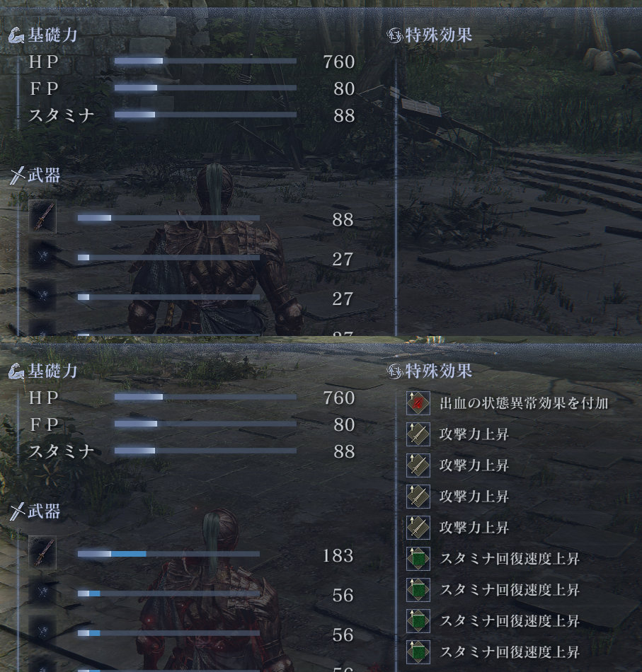This screenshot has width=642, height=672.
Task: Click the weapon attack bar showing 183
Action: [x=168, y=554]
